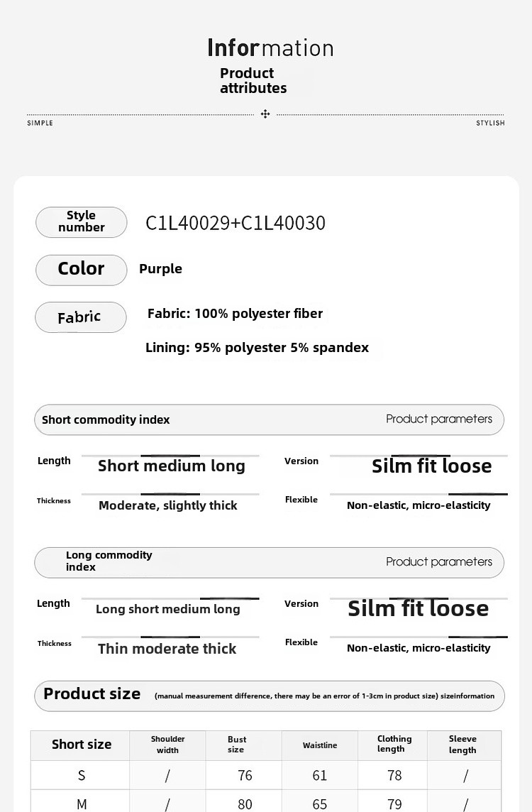Click the 'Thin moderate thick' thickness scale

tap(167, 649)
